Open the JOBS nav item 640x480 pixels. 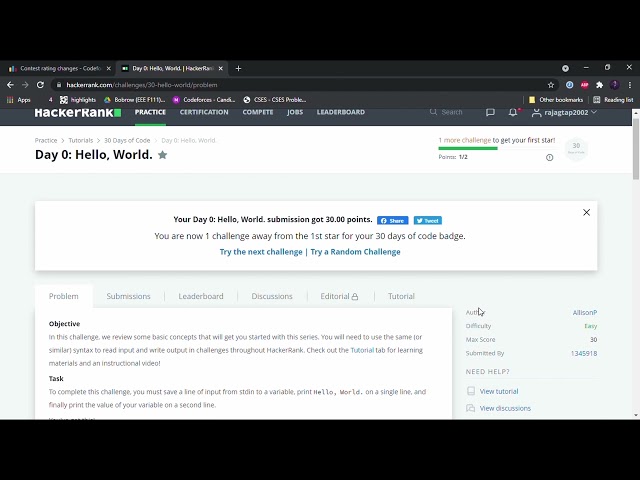(x=295, y=112)
